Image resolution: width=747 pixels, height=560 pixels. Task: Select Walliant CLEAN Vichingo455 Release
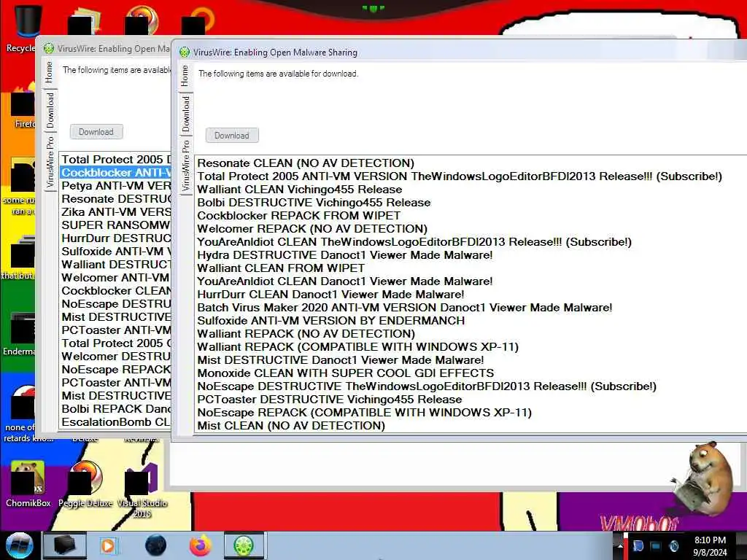coord(300,189)
